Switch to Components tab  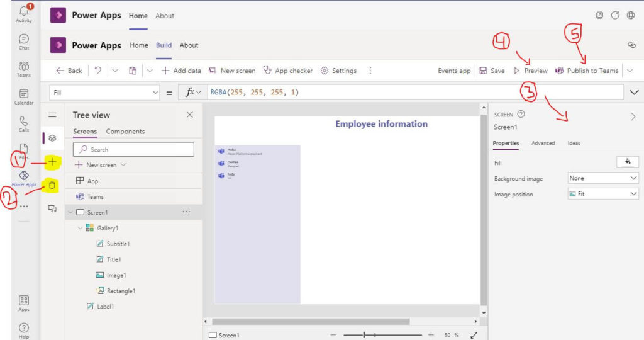click(x=125, y=132)
